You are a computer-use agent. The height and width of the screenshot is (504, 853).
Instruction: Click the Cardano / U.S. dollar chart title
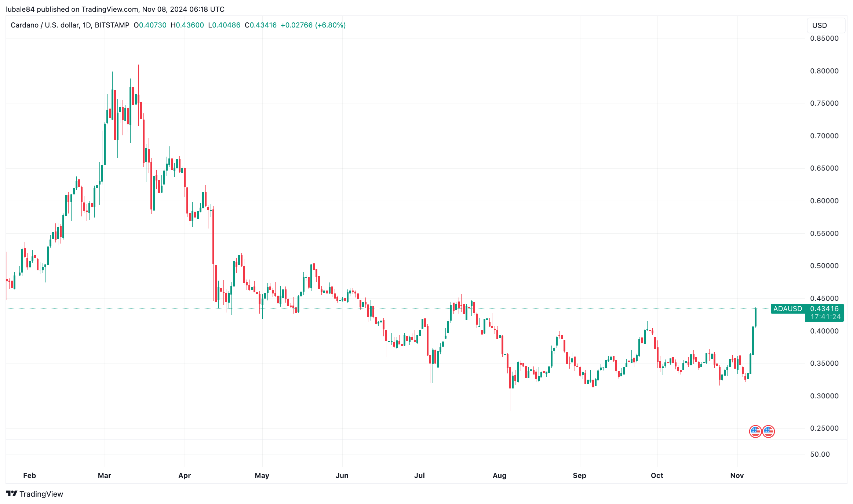(x=70, y=25)
